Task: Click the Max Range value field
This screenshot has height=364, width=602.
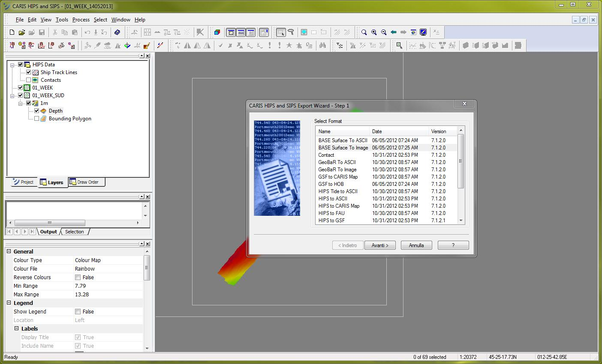Action: point(108,295)
